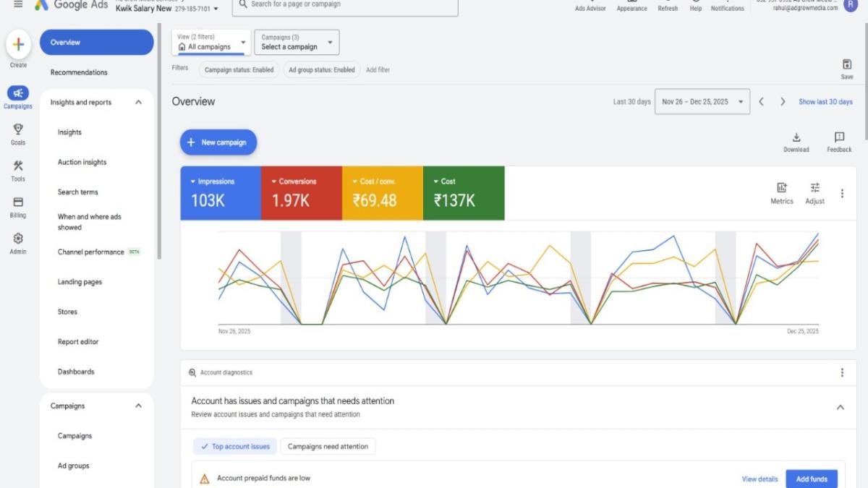Select the blue Impressions metric tile
The image size is (868, 488).
click(221, 193)
